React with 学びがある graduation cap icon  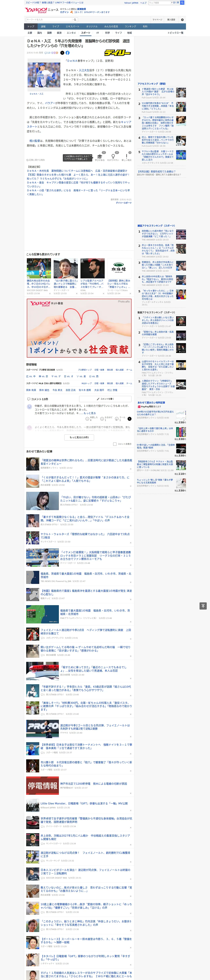(100, 156)
